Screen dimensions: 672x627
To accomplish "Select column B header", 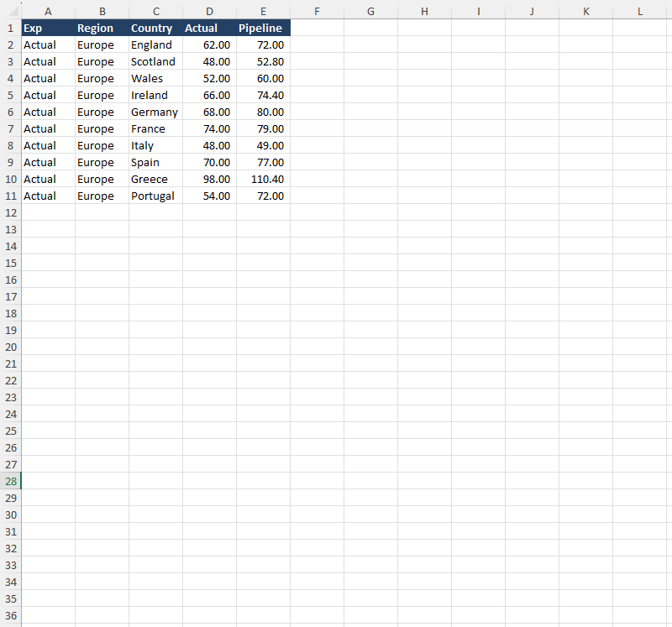I will (x=102, y=12).
